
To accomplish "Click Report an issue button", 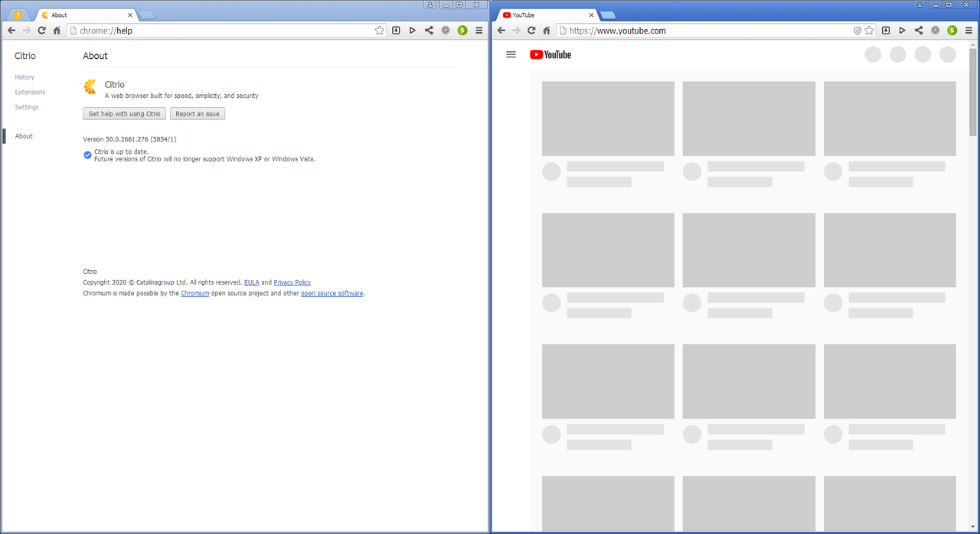I will 198,114.
